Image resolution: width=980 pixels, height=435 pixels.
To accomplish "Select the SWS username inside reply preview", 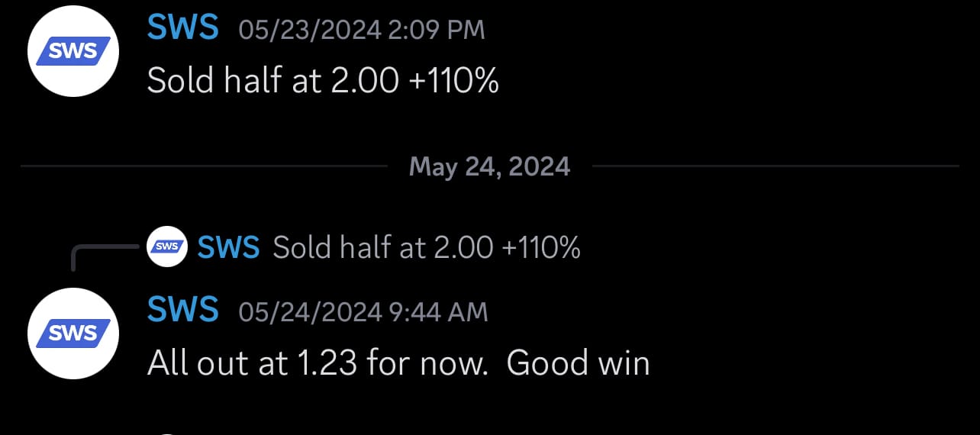I will (228, 246).
